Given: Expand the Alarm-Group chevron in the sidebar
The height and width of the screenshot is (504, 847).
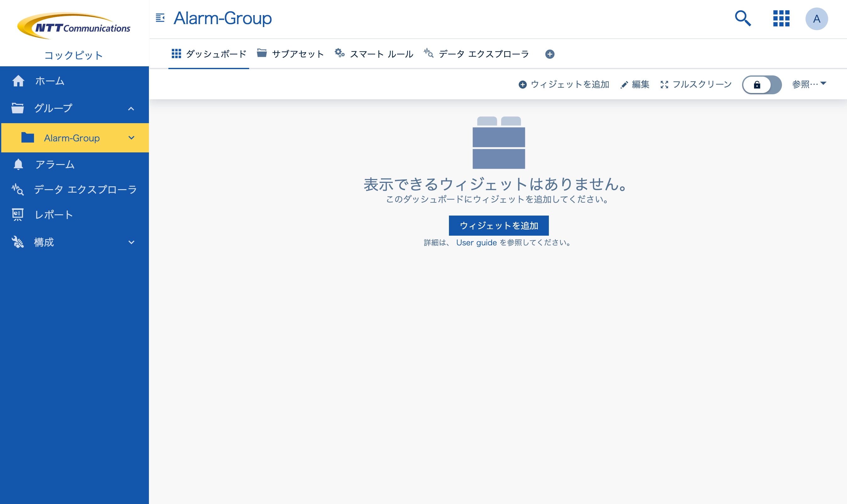Looking at the screenshot, I should coord(131,138).
